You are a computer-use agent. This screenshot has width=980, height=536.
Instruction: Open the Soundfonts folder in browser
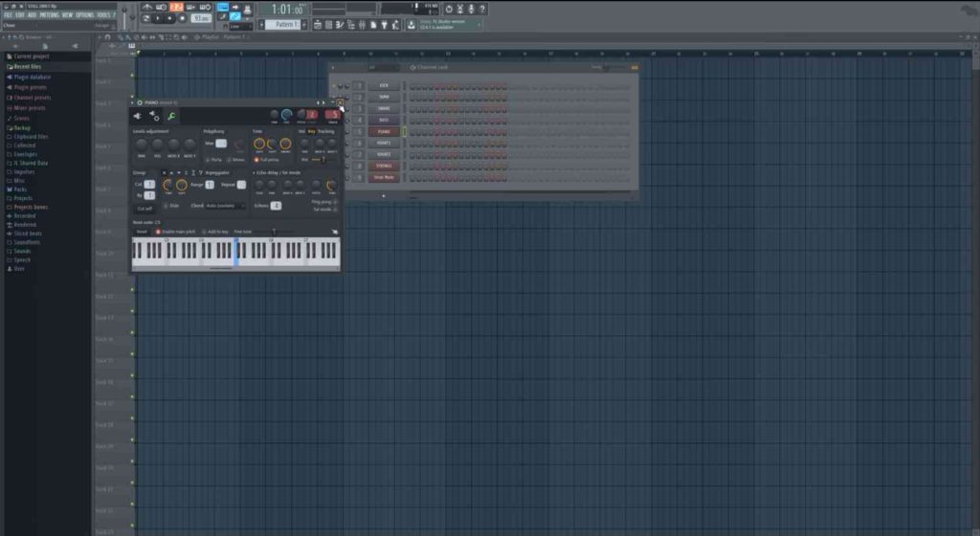[x=26, y=242]
